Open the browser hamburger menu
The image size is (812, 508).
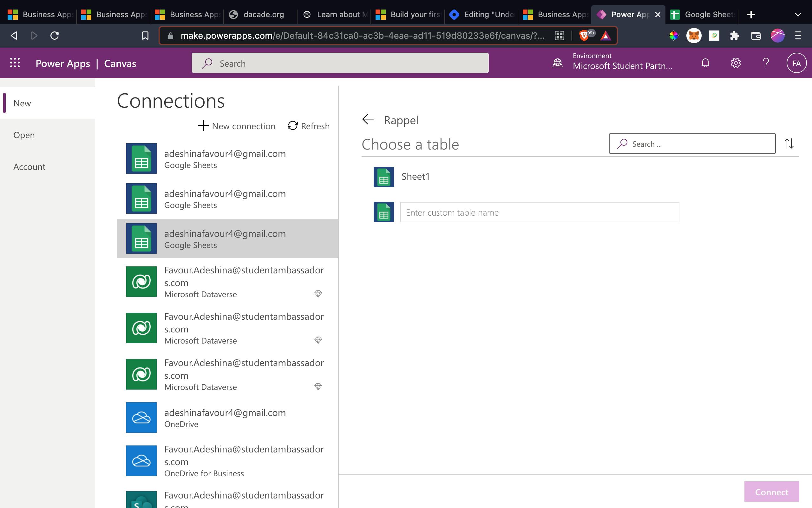click(x=798, y=35)
